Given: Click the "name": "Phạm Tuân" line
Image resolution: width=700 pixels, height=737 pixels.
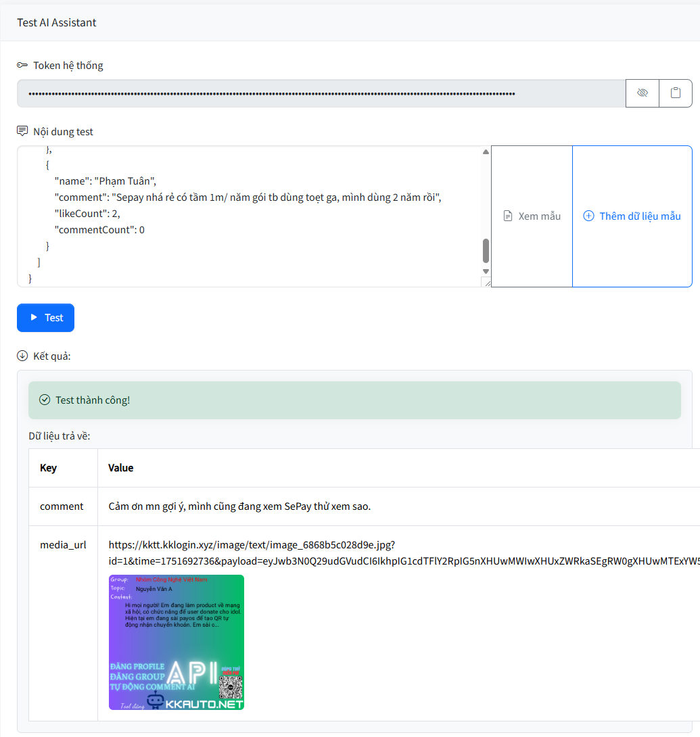Looking at the screenshot, I should tap(106, 181).
